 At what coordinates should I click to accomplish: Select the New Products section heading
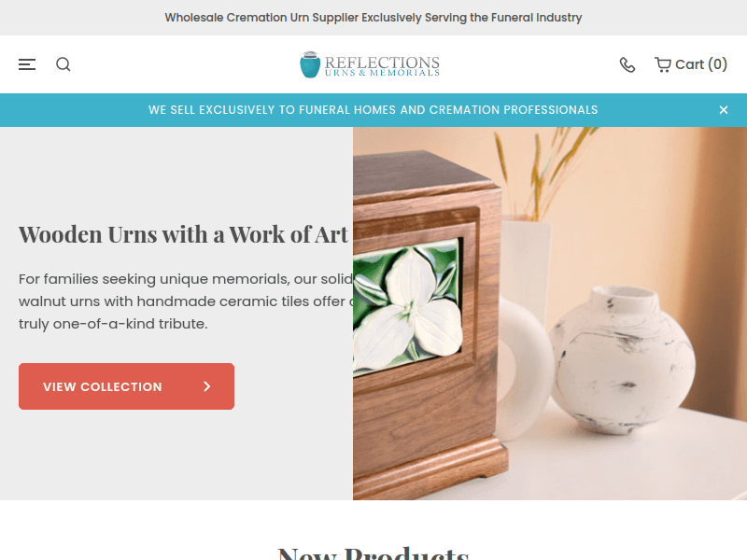[x=373, y=553]
